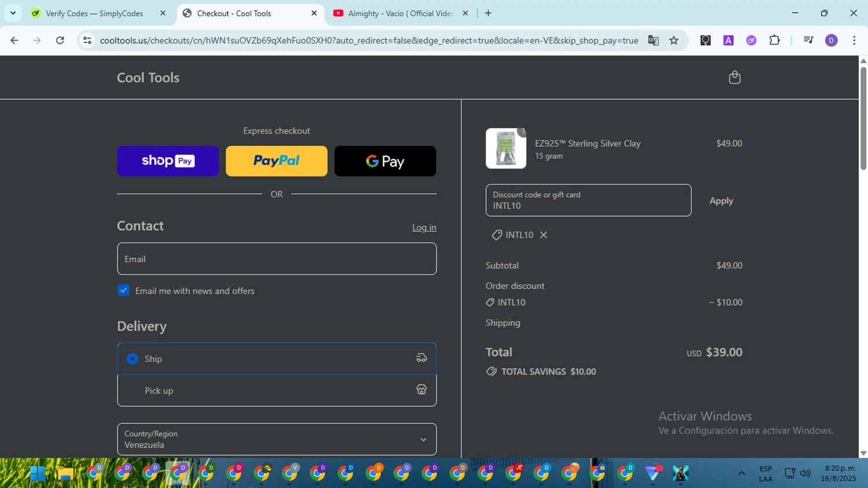Open the tab search dropdown arrow
868x488 pixels.
pyautogui.click(x=13, y=13)
